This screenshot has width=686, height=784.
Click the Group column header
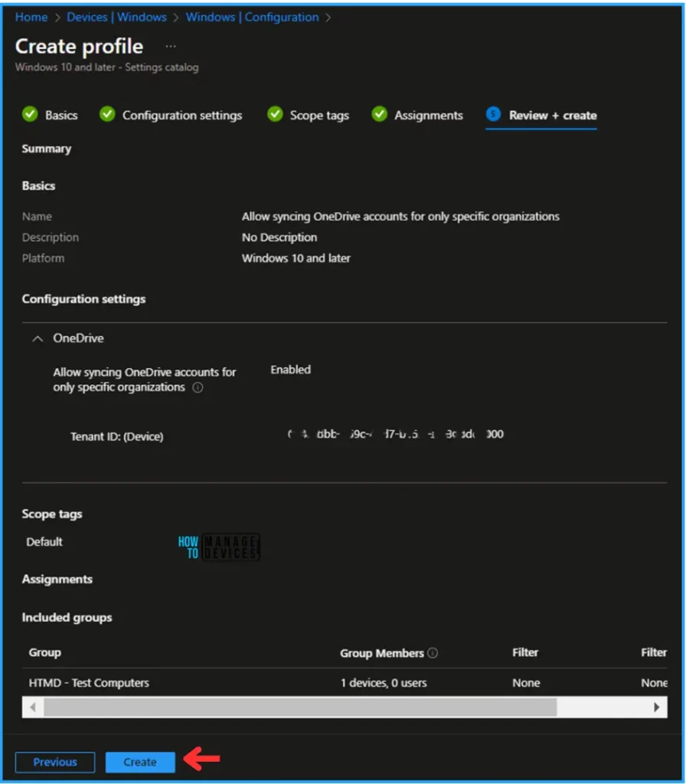[x=44, y=652]
